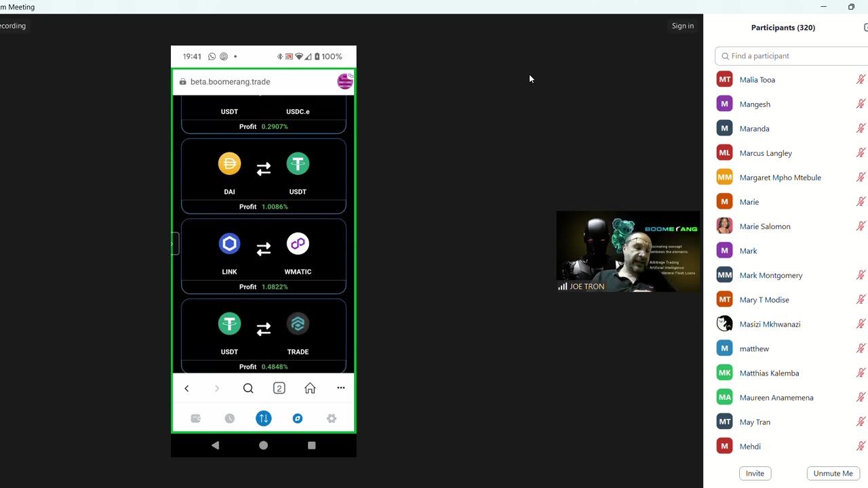
Task: Toggle mute icon for Mangesh
Action: coord(861,104)
